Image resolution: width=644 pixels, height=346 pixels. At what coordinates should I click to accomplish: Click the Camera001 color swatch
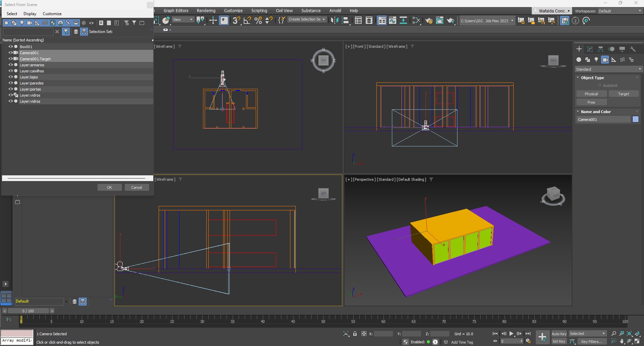pyautogui.click(x=635, y=119)
